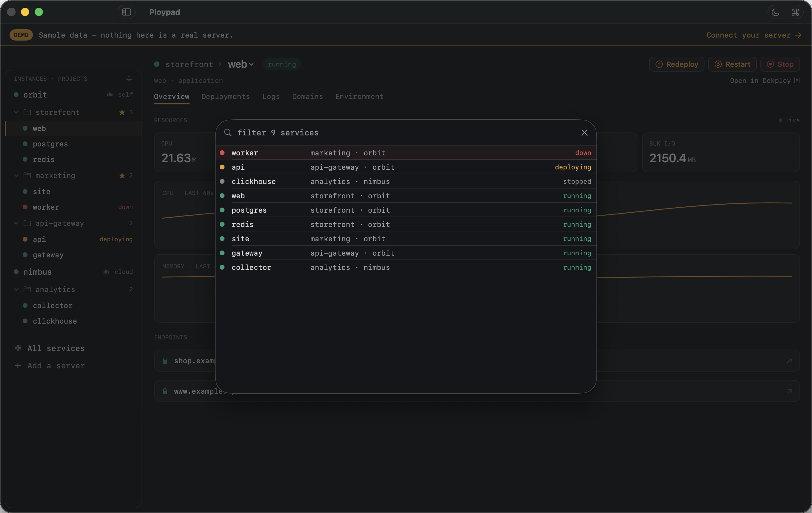Click the Restart button
Viewport: 812px width, 513px height.
click(x=732, y=64)
